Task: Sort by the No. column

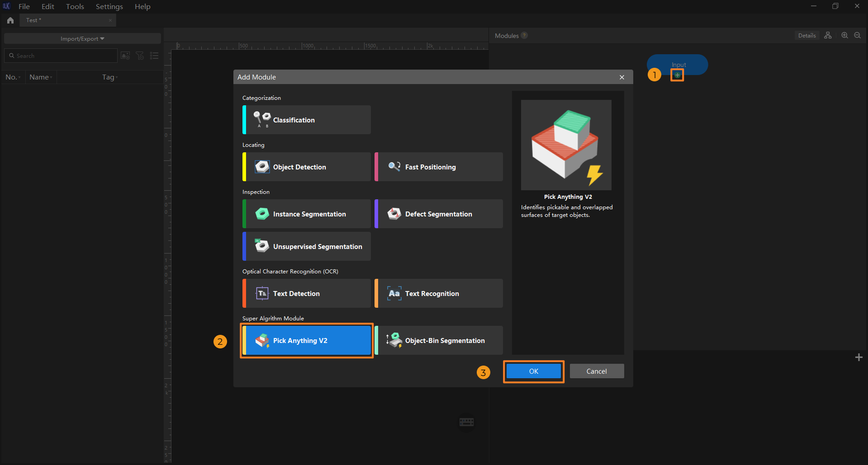Action: 13,77
